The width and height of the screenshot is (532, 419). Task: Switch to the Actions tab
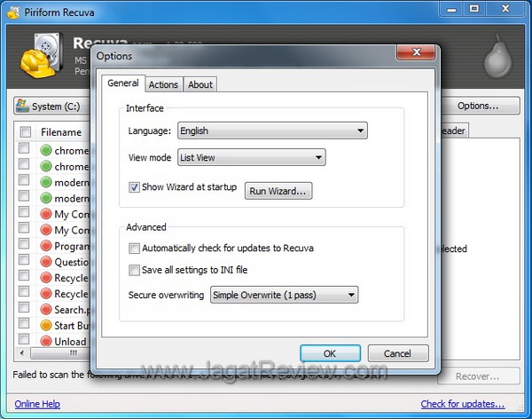[x=163, y=84]
